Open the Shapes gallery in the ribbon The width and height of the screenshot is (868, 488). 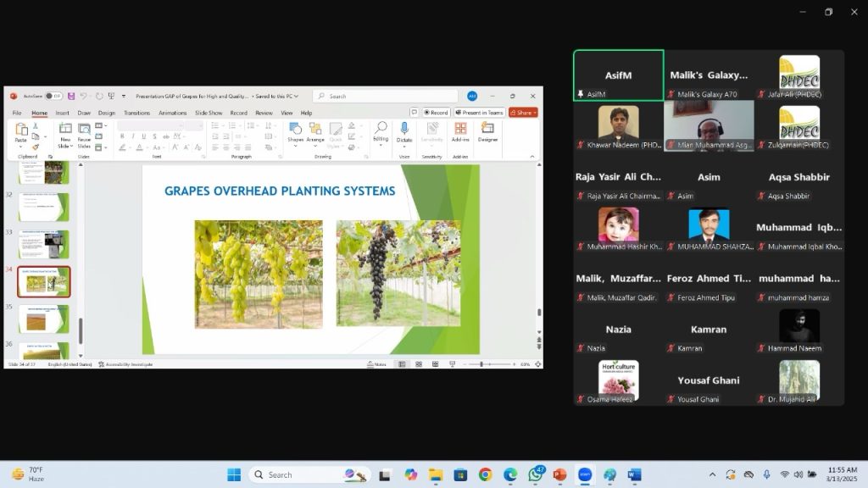(295, 130)
